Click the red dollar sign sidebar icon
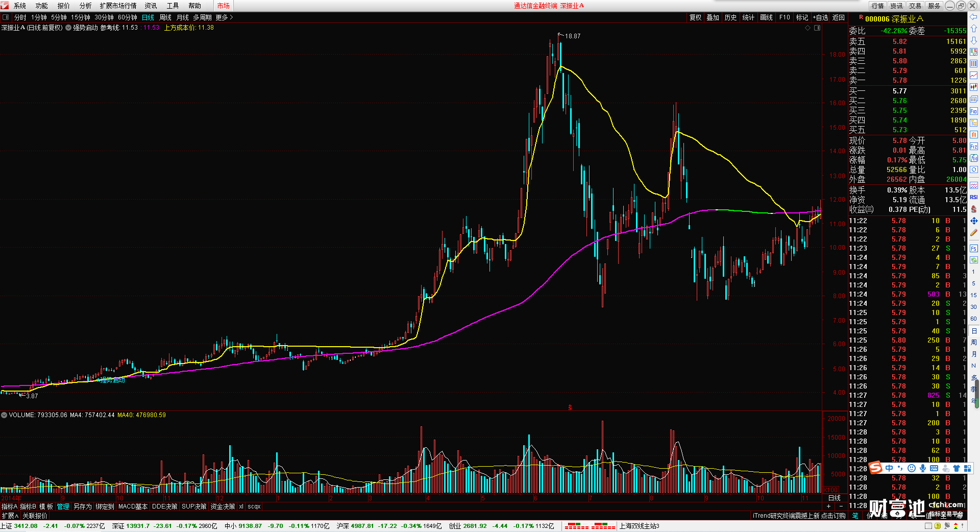Screen dimensions: 980x532 click(974, 209)
